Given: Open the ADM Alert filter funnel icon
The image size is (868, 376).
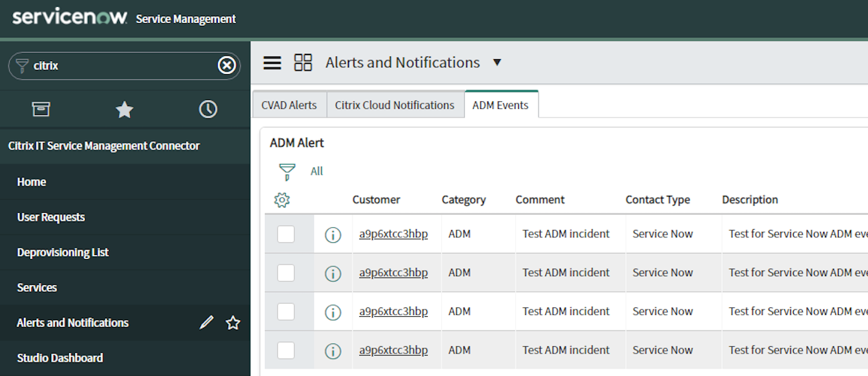Looking at the screenshot, I should [287, 171].
